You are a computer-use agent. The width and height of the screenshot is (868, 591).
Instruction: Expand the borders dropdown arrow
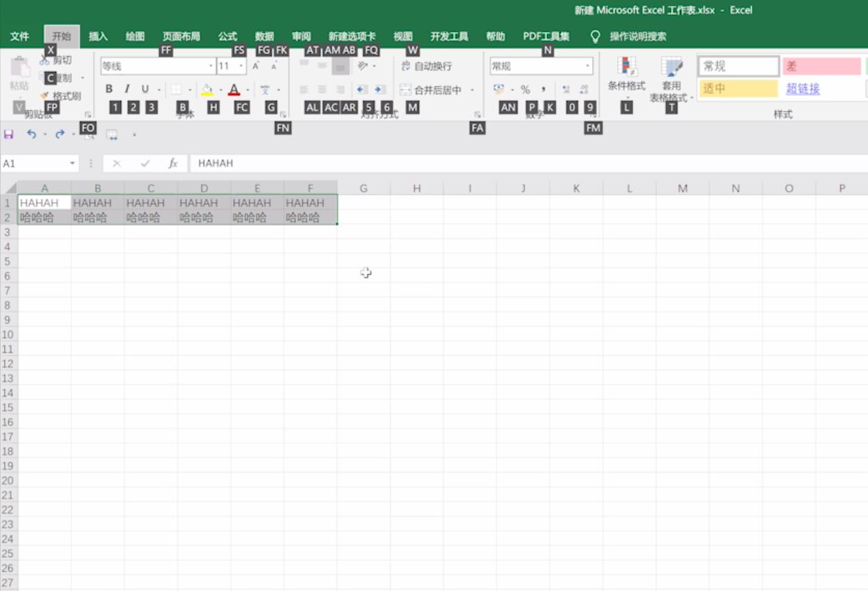coord(190,89)
